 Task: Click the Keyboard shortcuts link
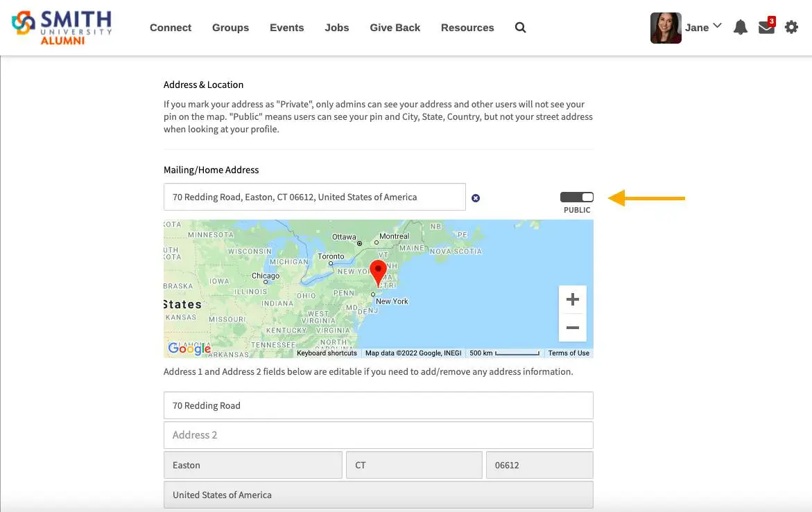(x=327, y=353)
